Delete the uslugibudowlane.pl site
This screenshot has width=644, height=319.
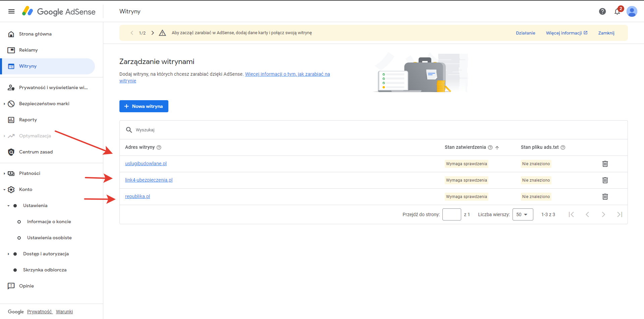point(605,164)
